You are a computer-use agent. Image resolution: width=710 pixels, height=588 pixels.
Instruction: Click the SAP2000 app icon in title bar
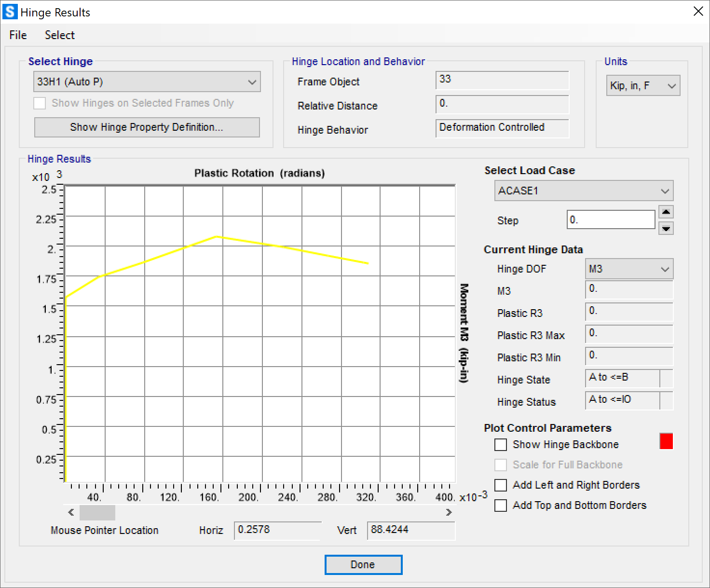point(10,12)
